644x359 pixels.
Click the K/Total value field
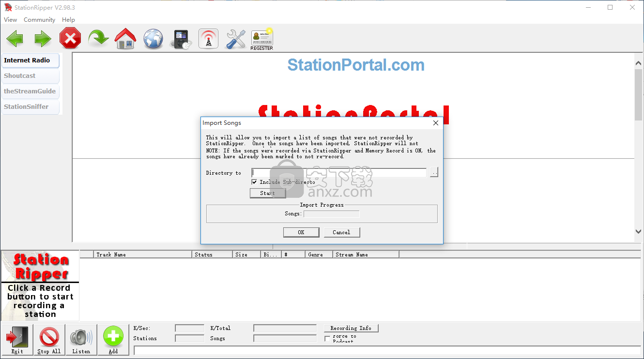coord(285,328)
